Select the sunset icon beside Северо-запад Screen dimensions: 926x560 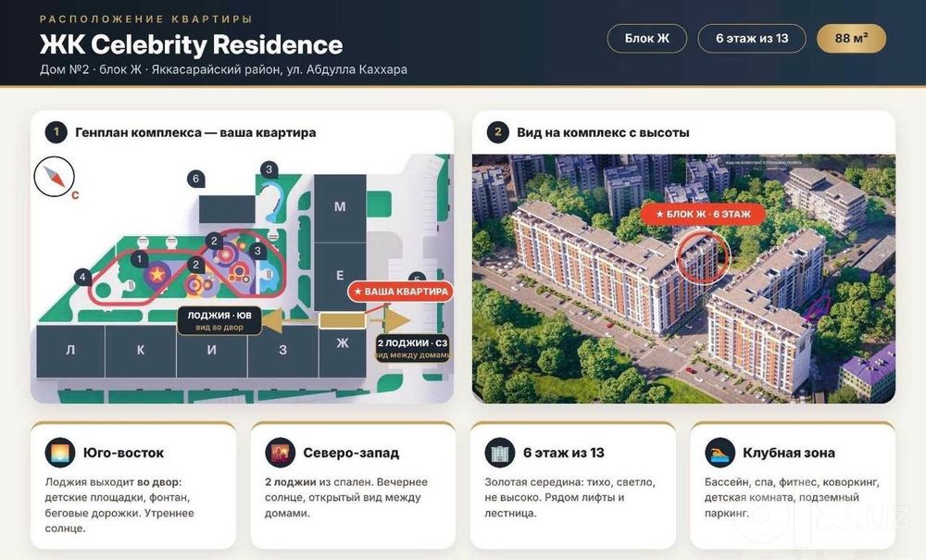(x=280, y=453)
